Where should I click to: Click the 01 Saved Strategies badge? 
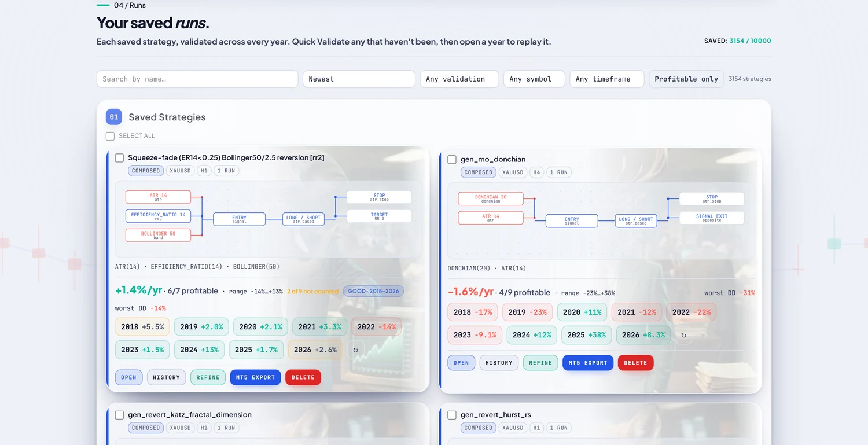tap(114, 117)
